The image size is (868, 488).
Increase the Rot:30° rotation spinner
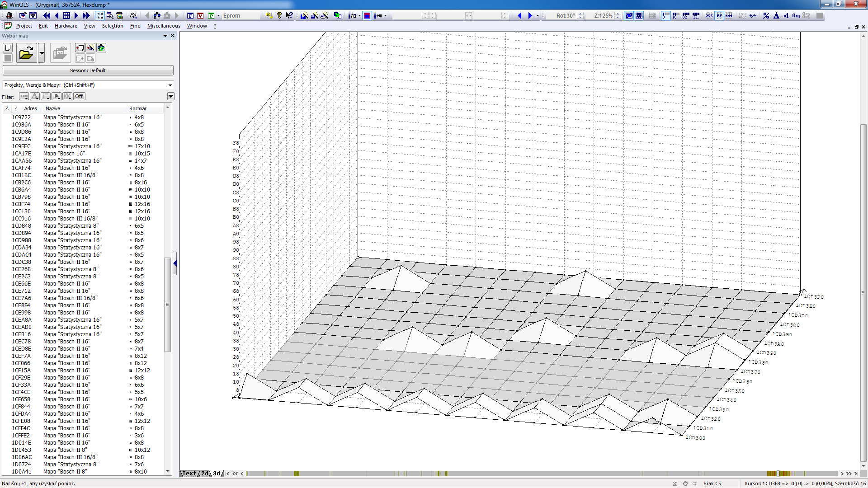tap(580, 14)
